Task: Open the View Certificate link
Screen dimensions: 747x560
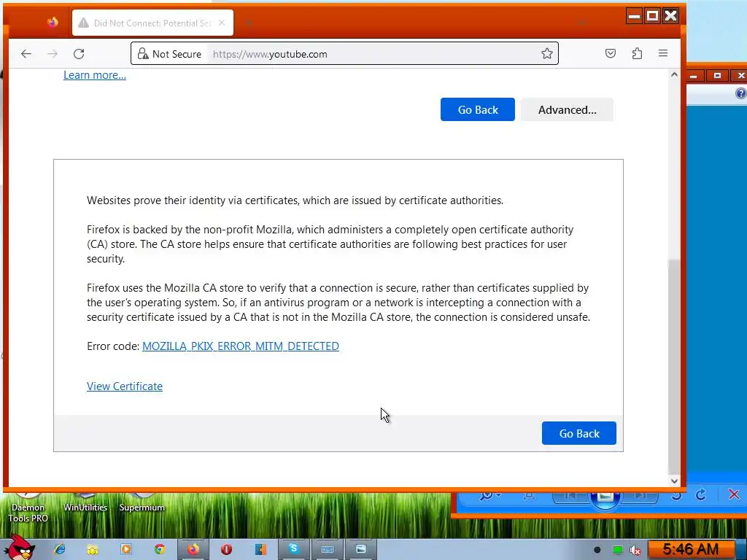Action: 124,386
